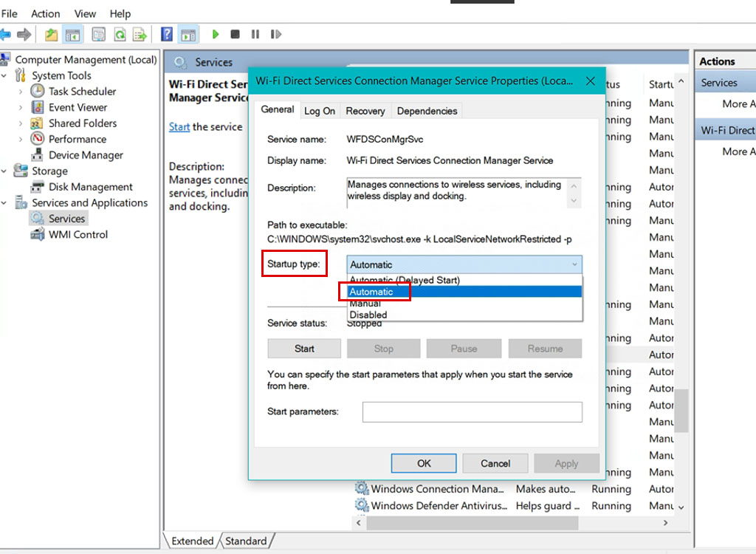Switch to the Recovery tab
Viewport: 756px width, 554px height.
[365, 111]
